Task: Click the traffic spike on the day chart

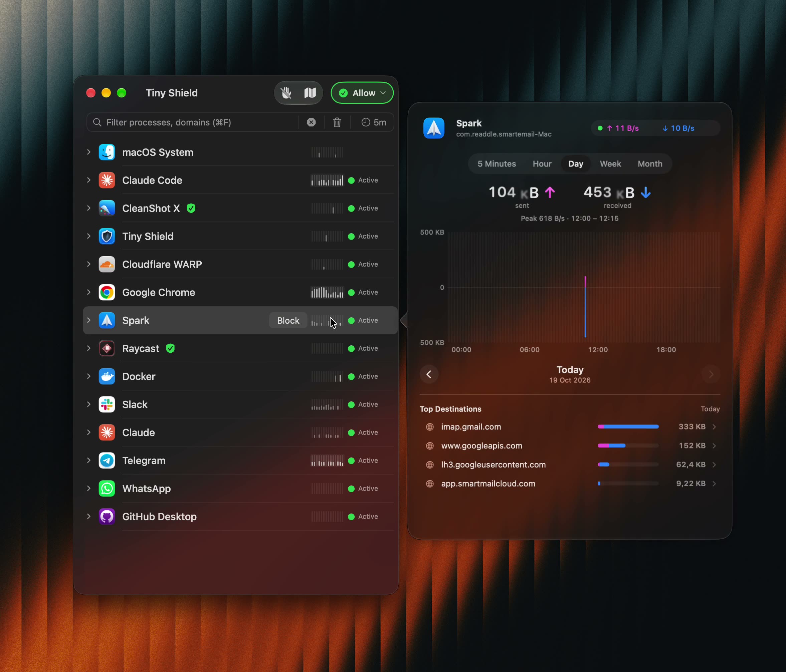Action: (585, 307)
